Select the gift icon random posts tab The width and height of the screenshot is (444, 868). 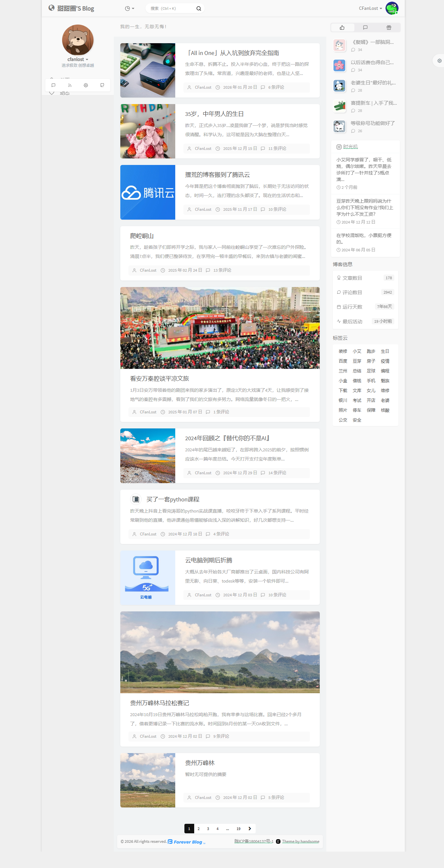[388, 27]
